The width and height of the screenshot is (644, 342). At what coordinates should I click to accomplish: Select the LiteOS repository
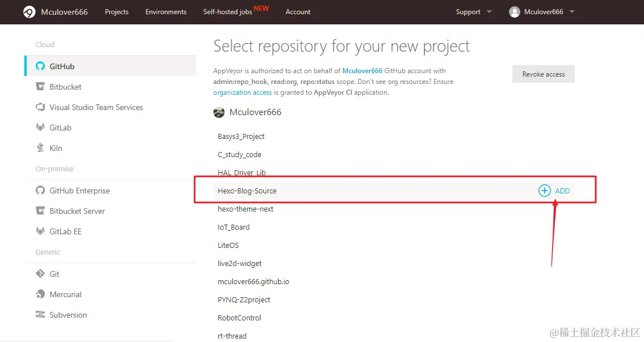click(228, 245)
